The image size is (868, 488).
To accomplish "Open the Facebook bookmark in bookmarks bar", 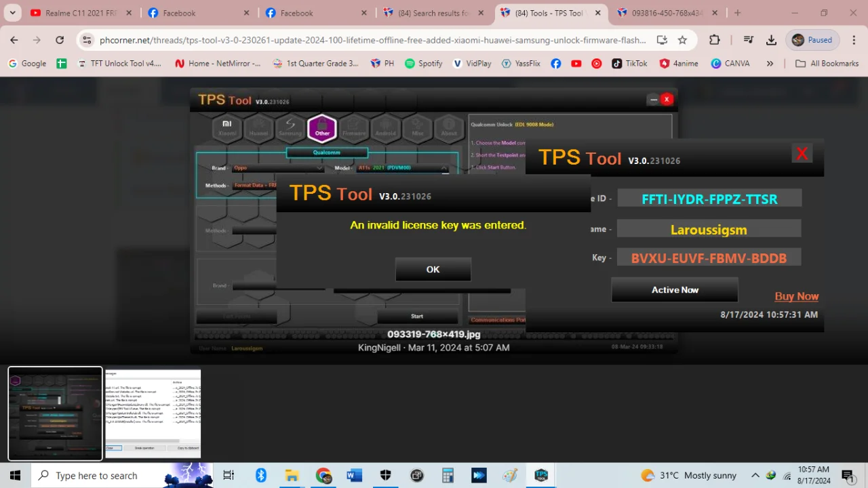I will (x=555, y=63).
